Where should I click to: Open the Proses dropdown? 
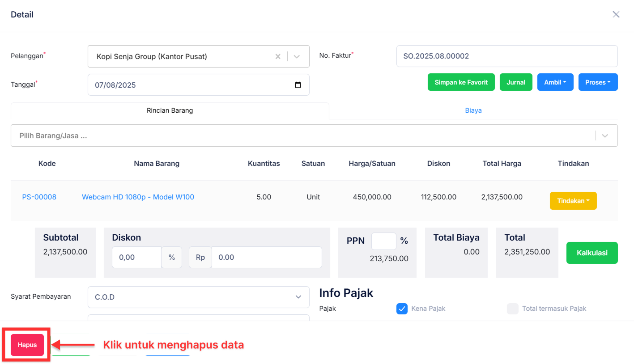coord(598,82)
